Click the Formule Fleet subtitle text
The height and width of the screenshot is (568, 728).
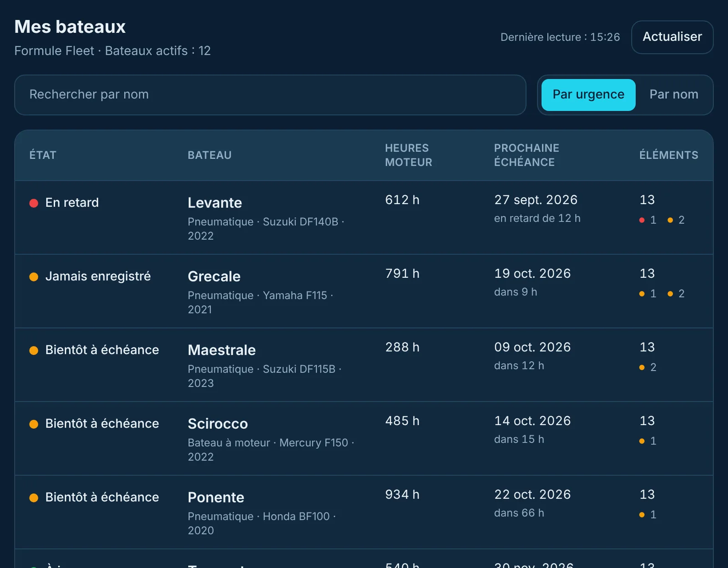tap(54, 51)
